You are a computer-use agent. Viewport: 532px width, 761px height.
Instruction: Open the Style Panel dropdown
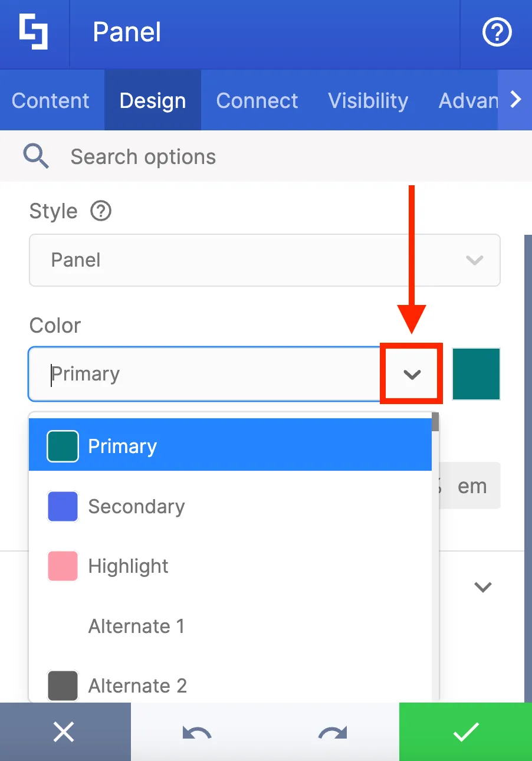265,260
